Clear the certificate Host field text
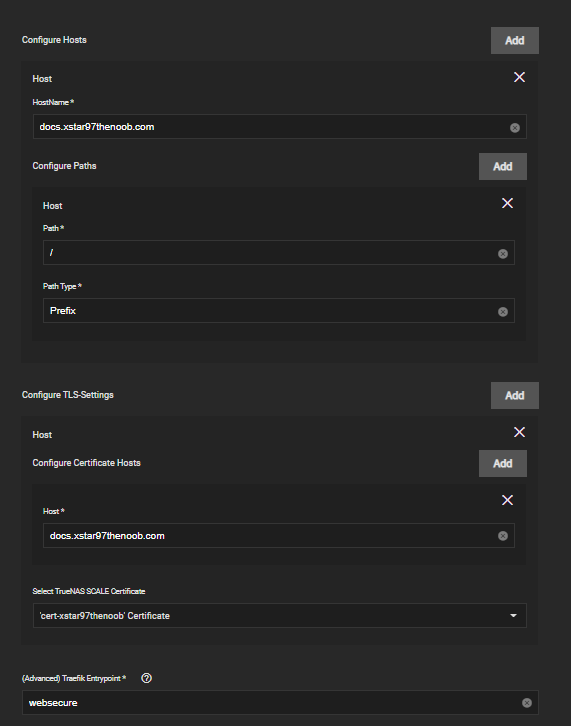 pyautogui.click(x=502, y=536)
